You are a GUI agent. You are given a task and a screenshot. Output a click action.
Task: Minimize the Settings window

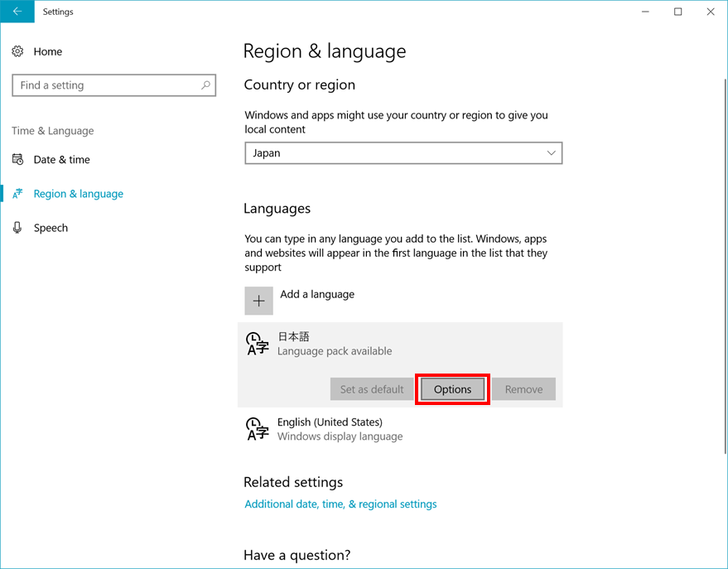coord(645,12)
